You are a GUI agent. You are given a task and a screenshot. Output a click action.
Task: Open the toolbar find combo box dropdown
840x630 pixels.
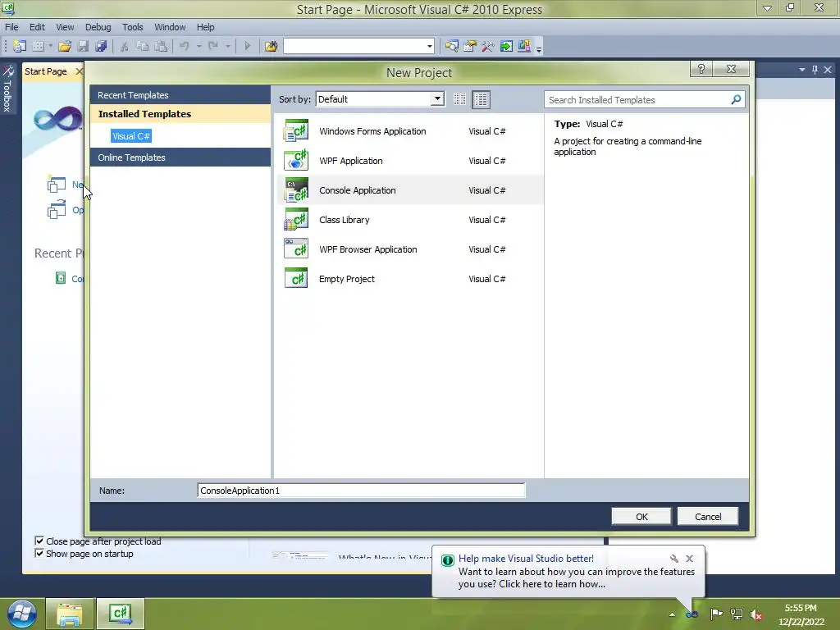(430, 46)
